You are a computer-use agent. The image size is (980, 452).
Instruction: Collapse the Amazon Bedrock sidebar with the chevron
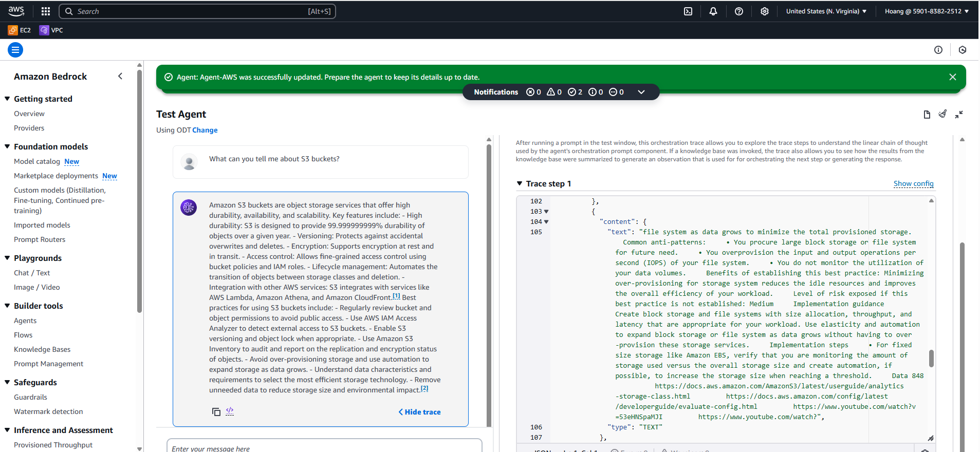[x=120, y=76]
